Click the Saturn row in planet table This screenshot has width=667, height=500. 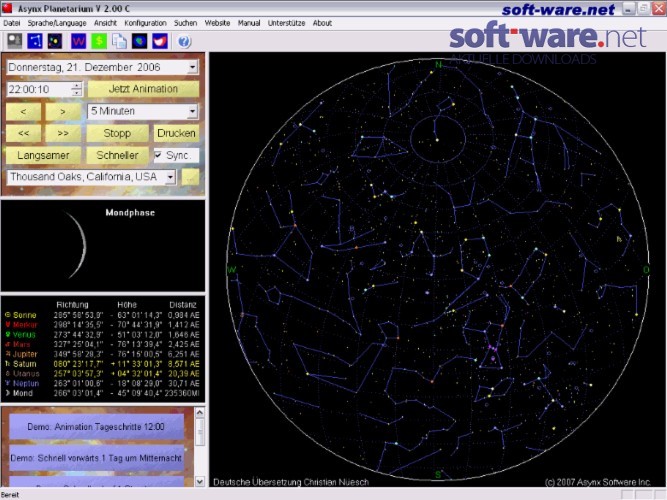(102, 364)
